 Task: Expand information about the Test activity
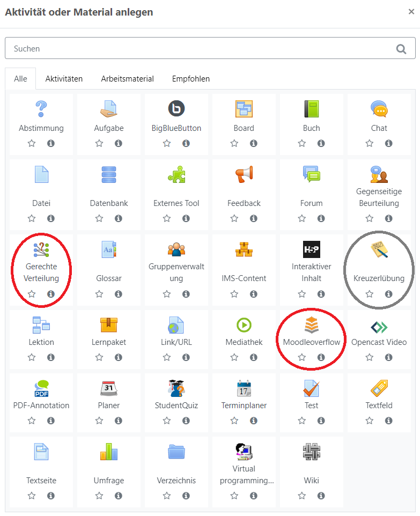tap(321, 421)
